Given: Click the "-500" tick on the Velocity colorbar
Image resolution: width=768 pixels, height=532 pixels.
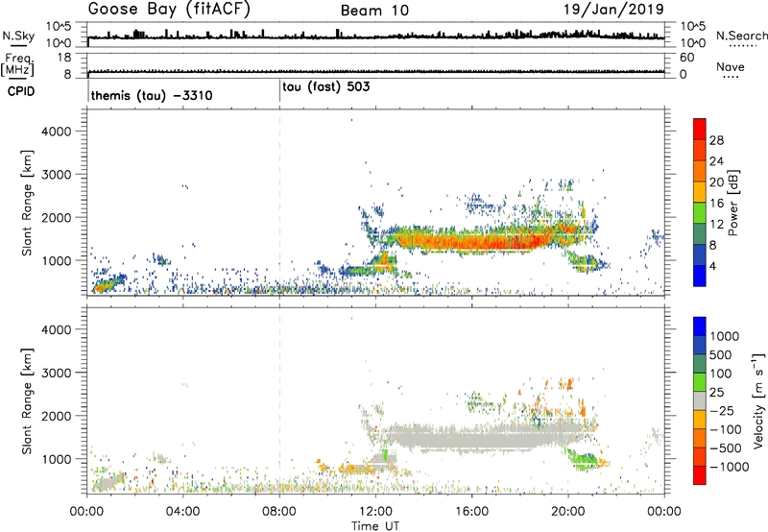Looking at the screenshot, I should click(x=725, y=447).
